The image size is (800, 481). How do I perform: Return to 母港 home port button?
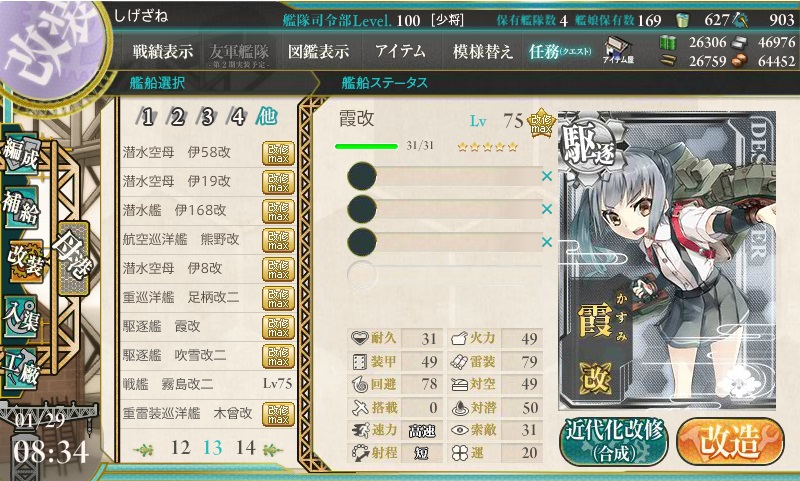click(x=74, y=259)
